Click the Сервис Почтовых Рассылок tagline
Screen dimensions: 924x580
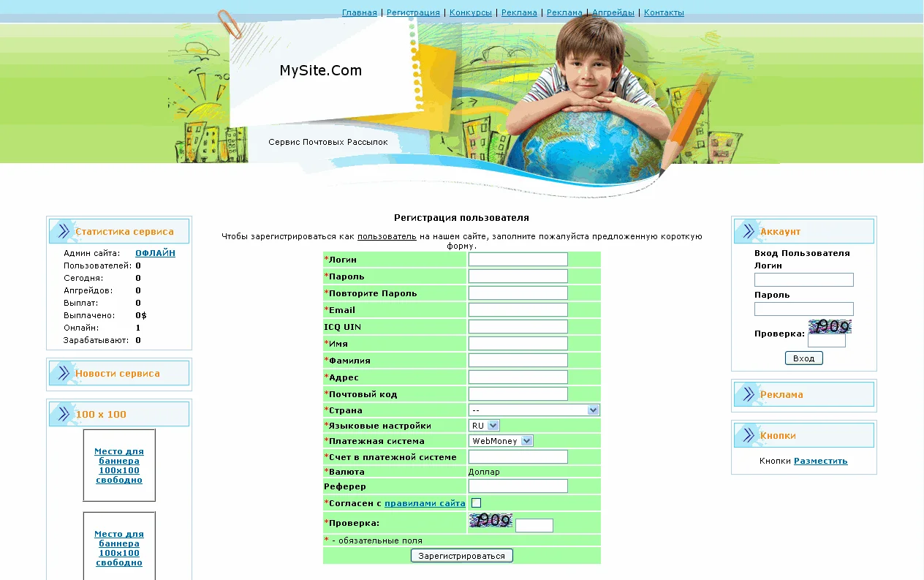click(x=328, y=142)
